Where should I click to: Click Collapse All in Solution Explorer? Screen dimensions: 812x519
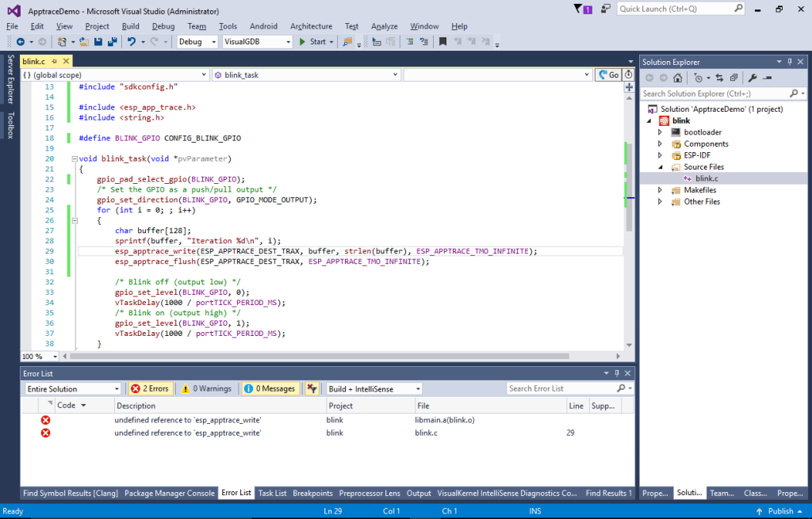[x=733, y=78]
